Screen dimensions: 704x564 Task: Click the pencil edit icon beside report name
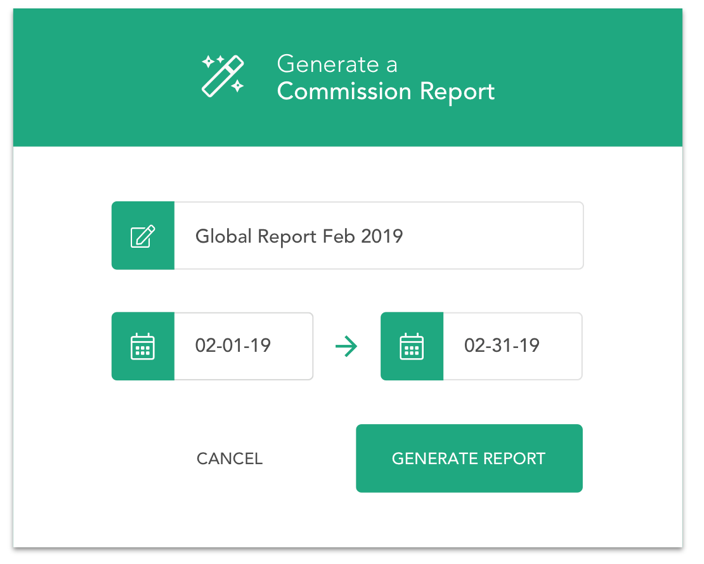coord(143,236)
